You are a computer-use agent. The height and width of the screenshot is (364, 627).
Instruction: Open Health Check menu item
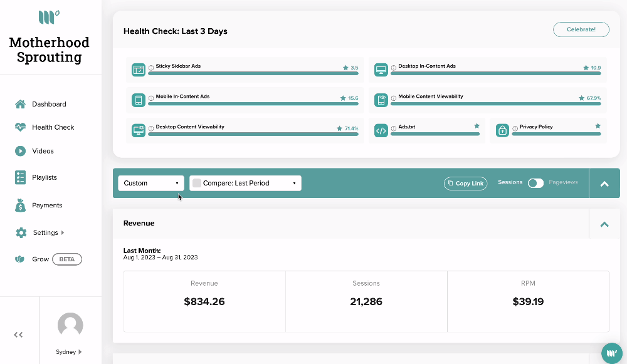tap(53, 127)
